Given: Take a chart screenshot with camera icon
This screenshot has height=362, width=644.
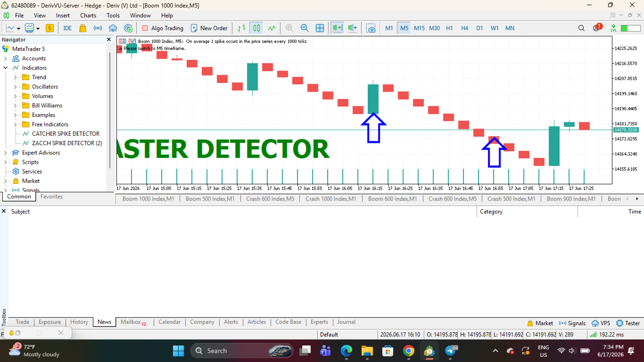Looking at the screenshot, I should (x=371, y=28).
